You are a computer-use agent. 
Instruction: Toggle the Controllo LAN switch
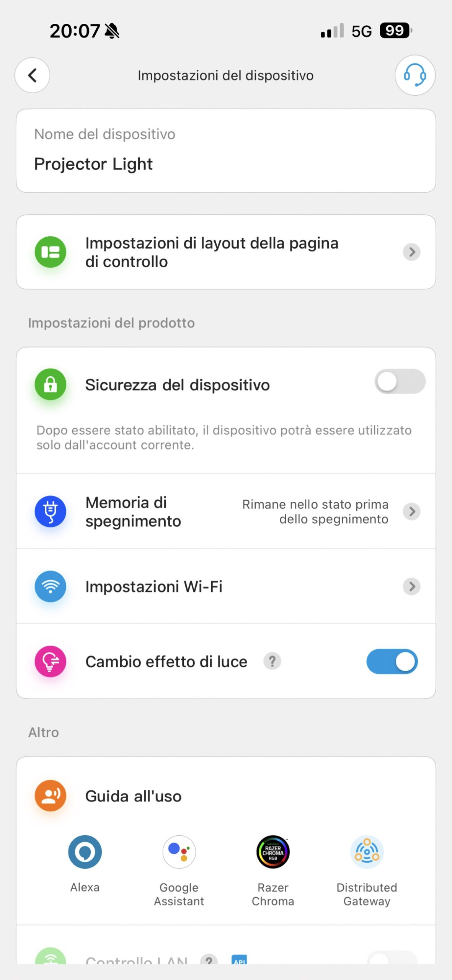click(392, 959)
